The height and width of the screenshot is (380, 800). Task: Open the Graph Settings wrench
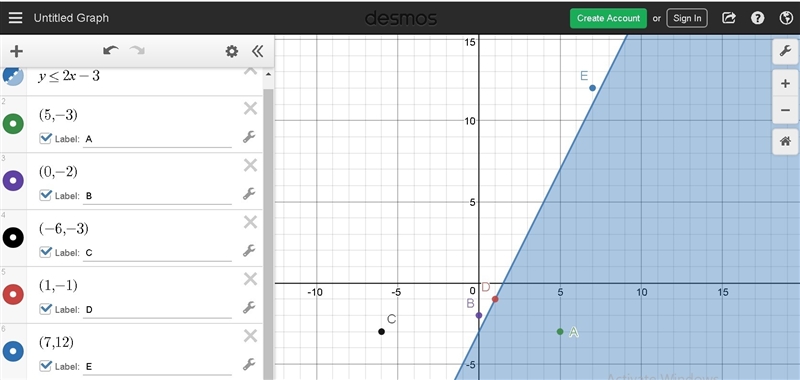pos(785,51)
